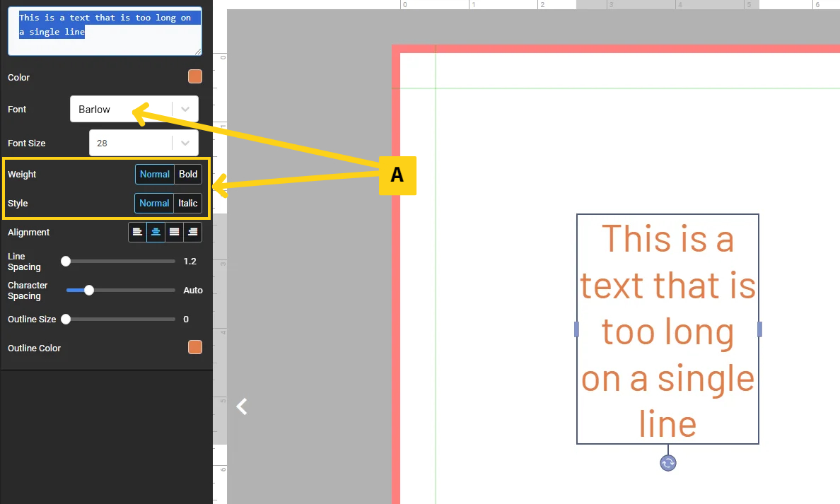Align text left with alignment icon
This screenshot has width=840, height=504.
pos(138,232)
